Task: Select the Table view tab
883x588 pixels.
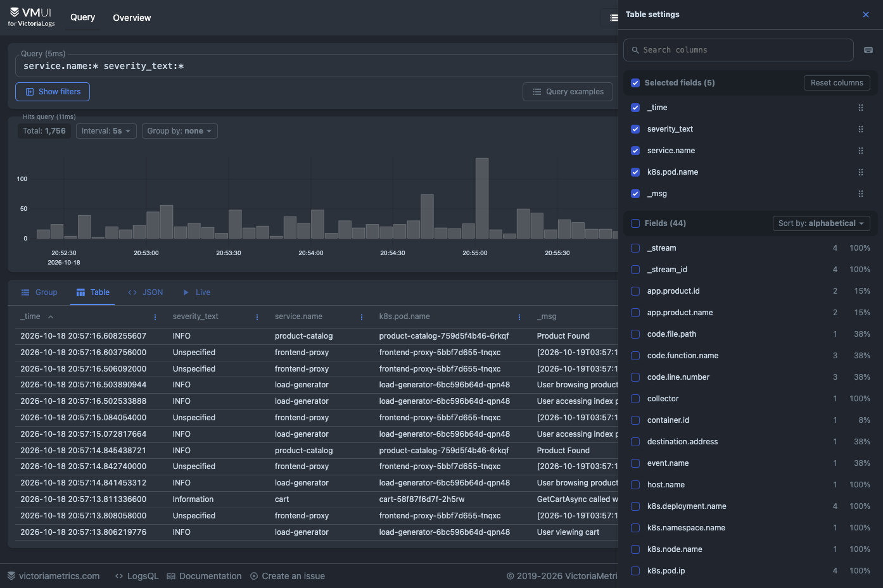Action: (x=92, y=292)
